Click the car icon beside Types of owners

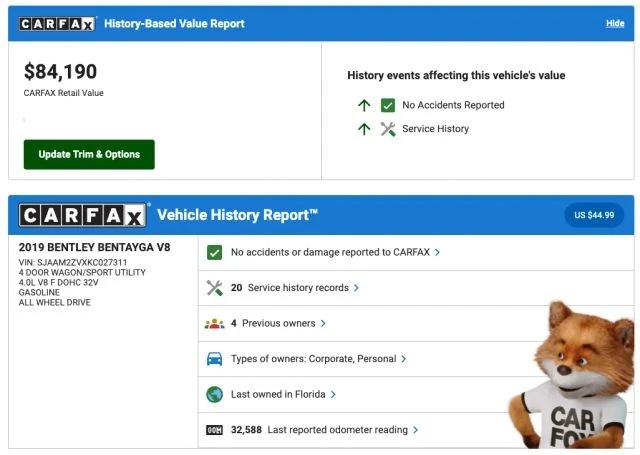tap(214, 359)
